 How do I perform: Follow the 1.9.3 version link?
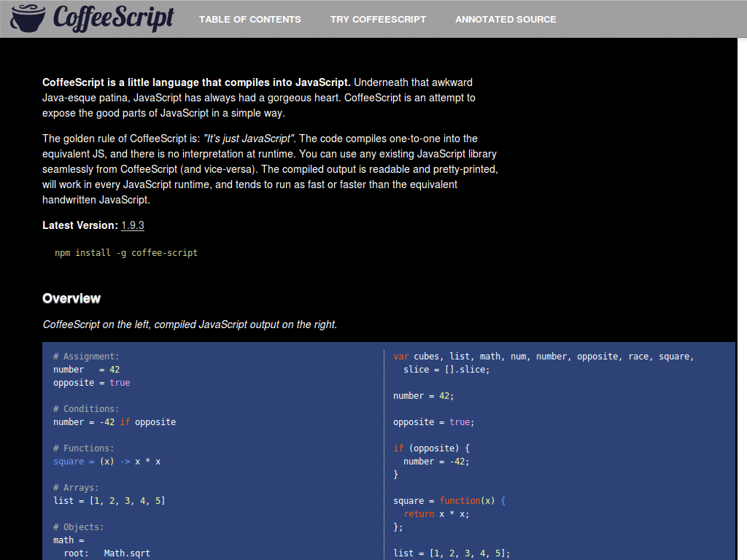click(133, 225)
